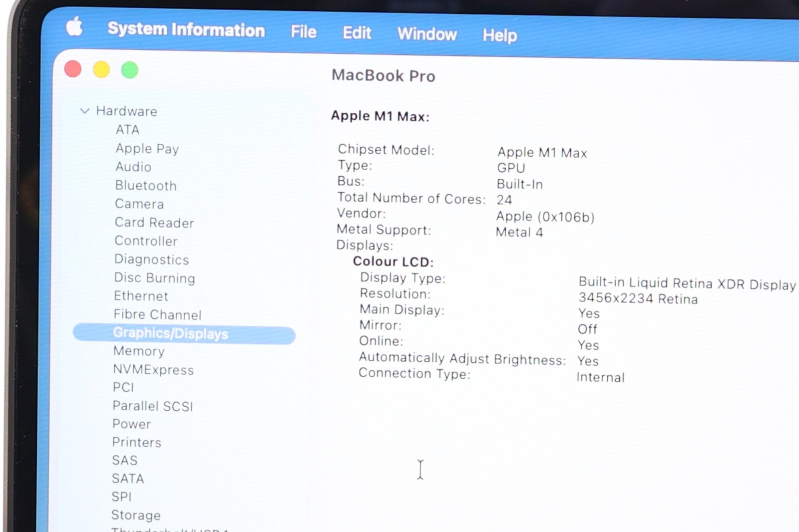This screenshot has height=532, width=799.
Task: Select Storage in the sidebar
Action: pos(136,515)
